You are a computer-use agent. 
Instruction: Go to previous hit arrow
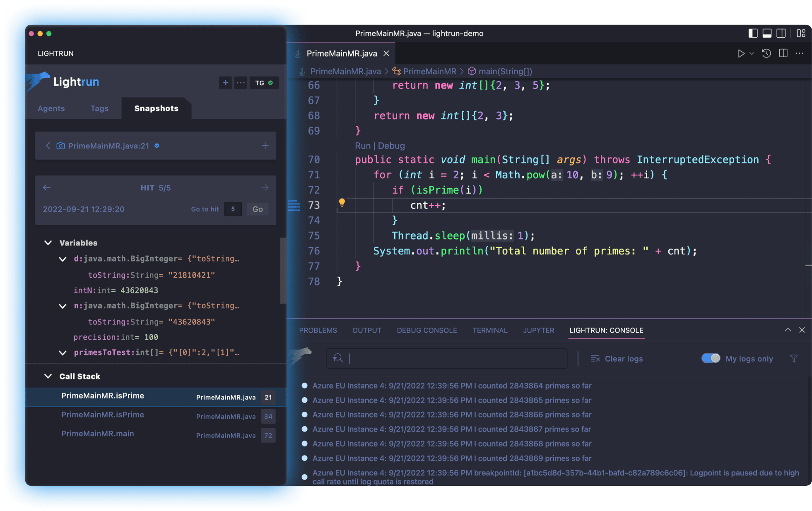[47, 188]
